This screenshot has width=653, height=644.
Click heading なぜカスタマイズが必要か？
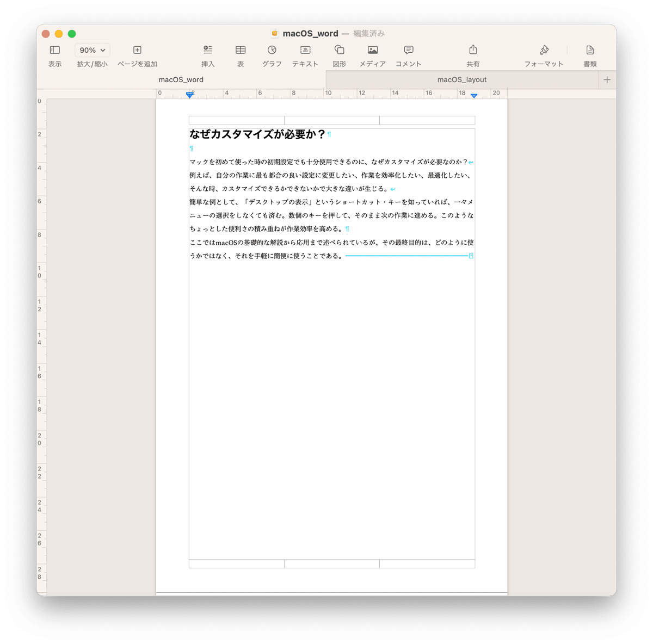[257, 134]
